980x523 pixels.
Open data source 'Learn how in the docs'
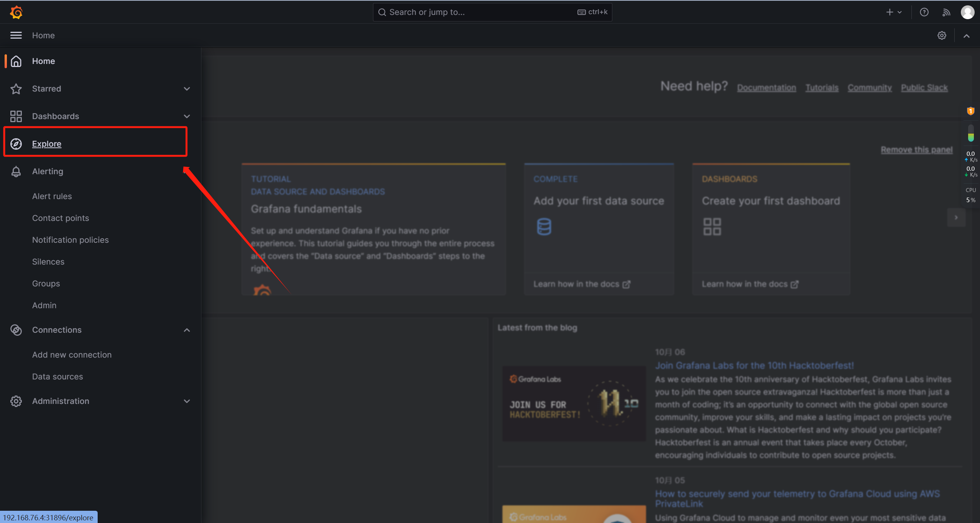(x=582, y=284)
